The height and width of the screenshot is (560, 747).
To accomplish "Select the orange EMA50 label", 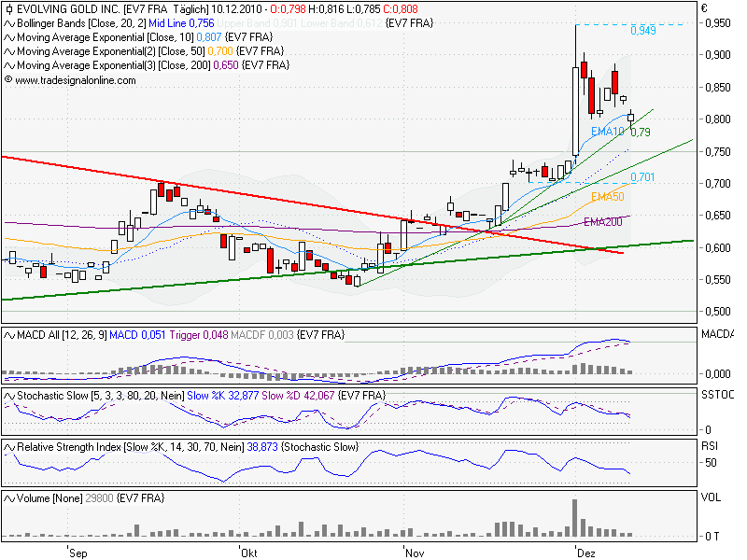I will [x=607, y=197].
